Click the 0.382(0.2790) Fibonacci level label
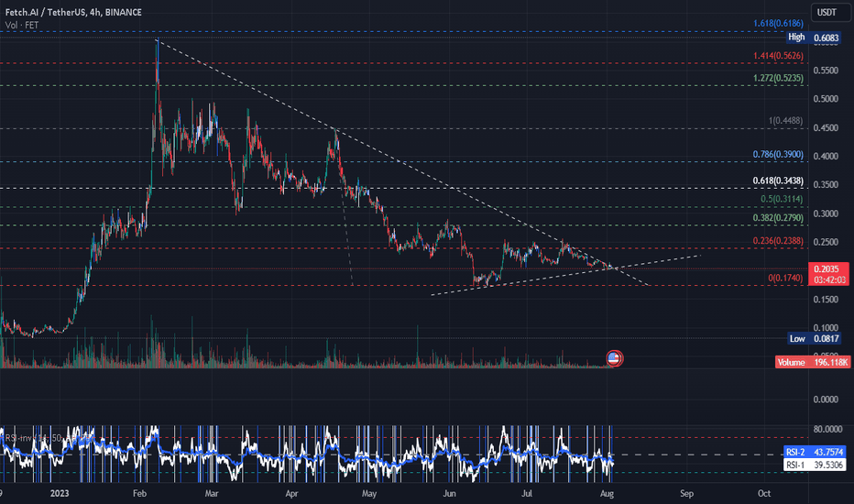854x504 pixels. pos(778,218)
